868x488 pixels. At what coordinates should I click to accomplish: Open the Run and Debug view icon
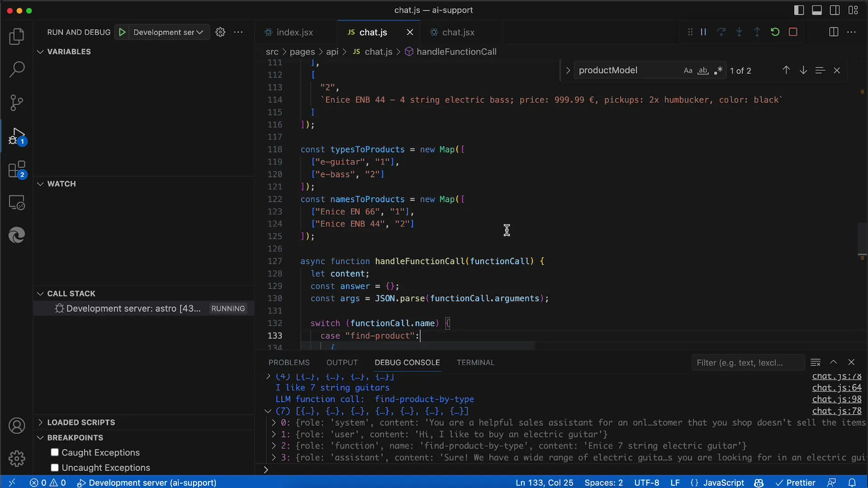pos(17,136)
